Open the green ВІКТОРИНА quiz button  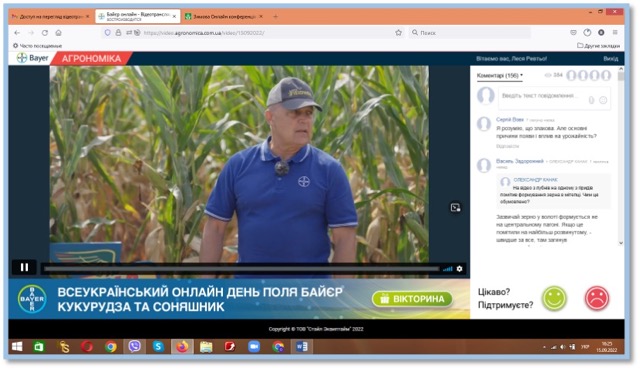tap(412, 299)
